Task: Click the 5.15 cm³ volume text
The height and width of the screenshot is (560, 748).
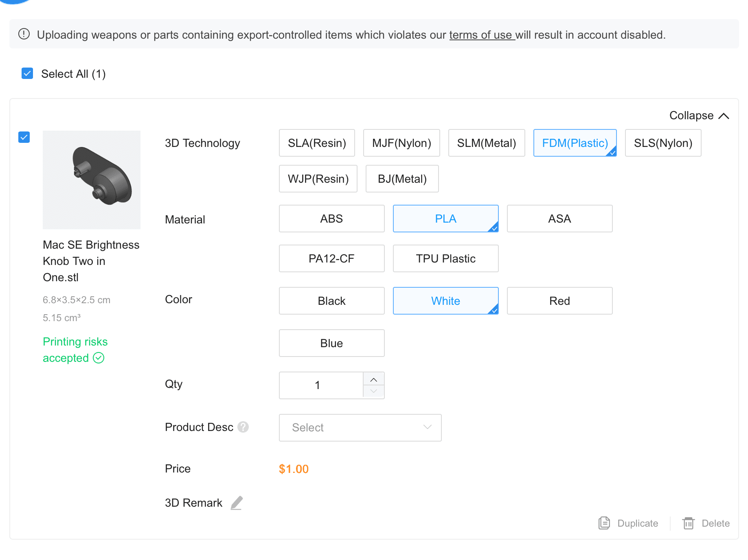Action: click(x=61, y=318)
